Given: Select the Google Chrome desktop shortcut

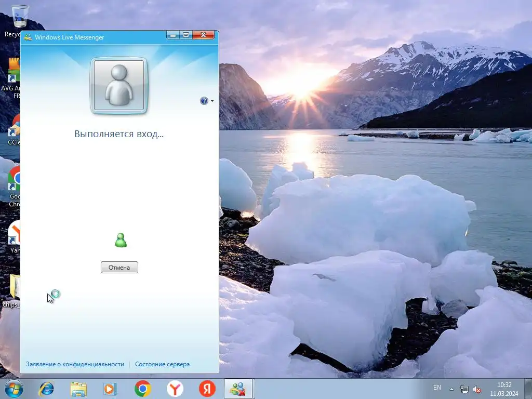Looking at the screenshot, I should coord(13,187).
